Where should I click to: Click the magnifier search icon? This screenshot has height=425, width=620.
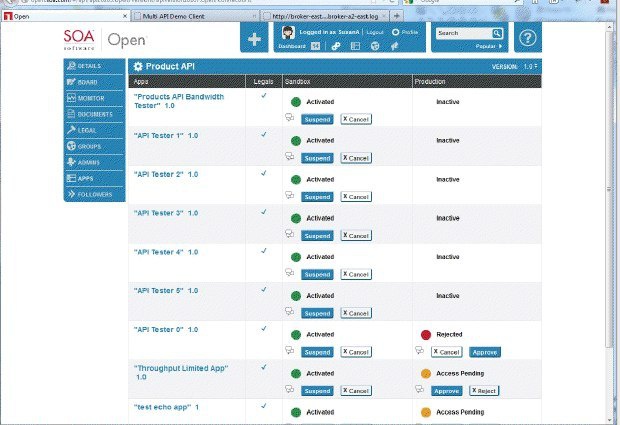pos(497,33)
